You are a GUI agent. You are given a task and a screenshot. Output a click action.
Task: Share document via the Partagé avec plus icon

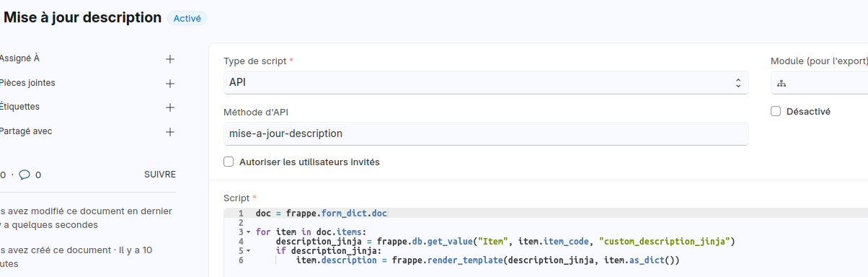[170, 132]
